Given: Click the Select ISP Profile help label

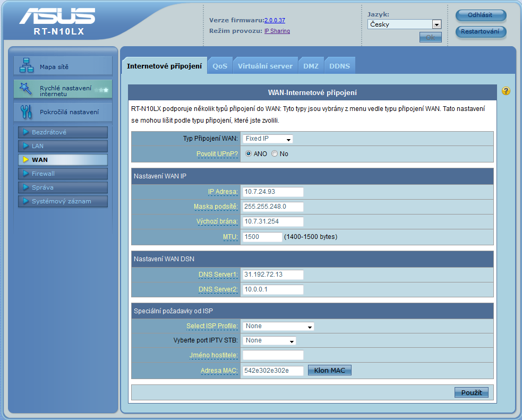Looking at the screenshot, I should (212, 326).
